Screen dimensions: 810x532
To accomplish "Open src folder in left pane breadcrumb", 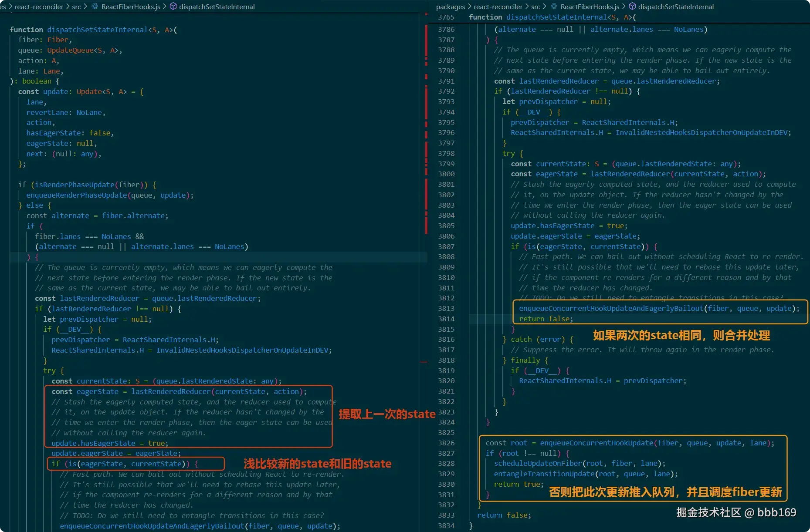I will (76, 7).
